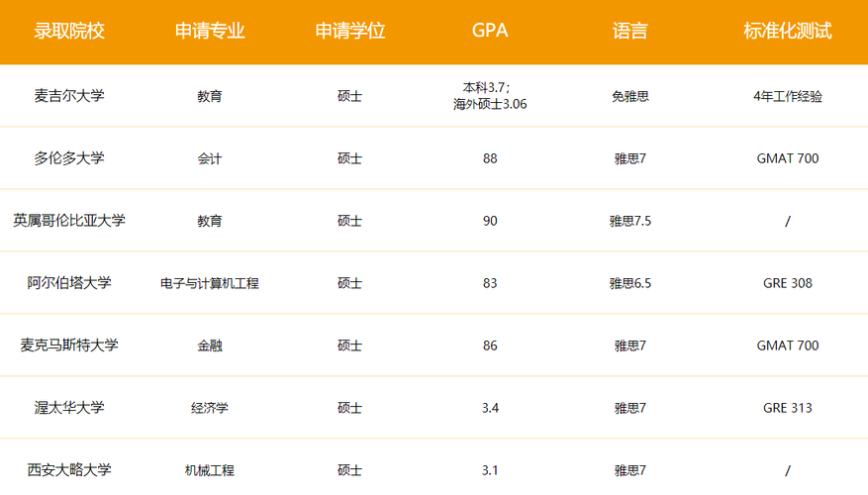Select the 语言 column header

coord(629,31)
